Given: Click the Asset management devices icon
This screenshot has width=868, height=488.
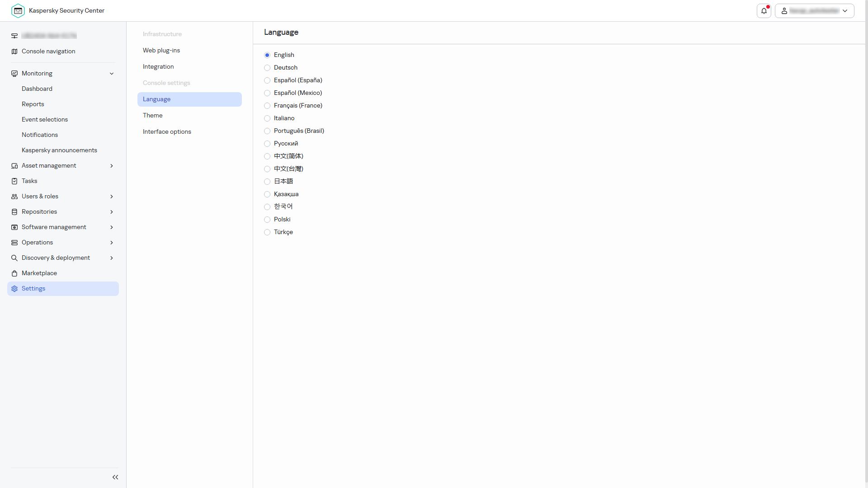Looking at the screenshot, I should (x=14, y=166).
